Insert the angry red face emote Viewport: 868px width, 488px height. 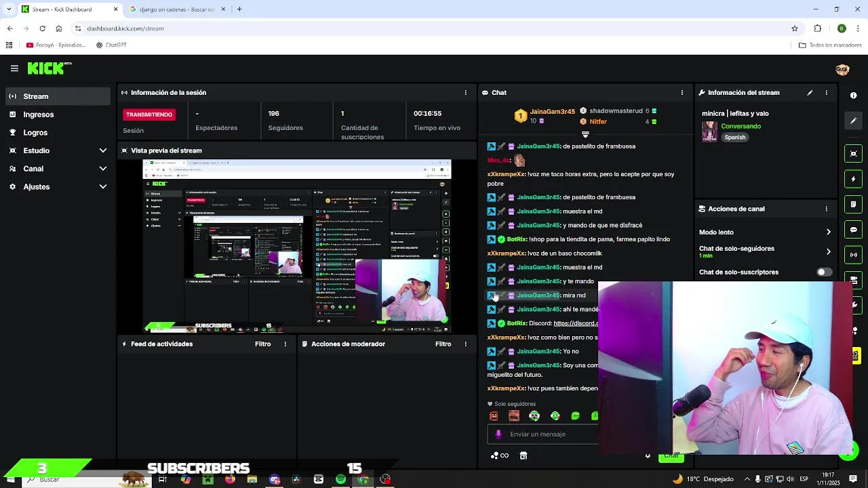coord(494,415)
